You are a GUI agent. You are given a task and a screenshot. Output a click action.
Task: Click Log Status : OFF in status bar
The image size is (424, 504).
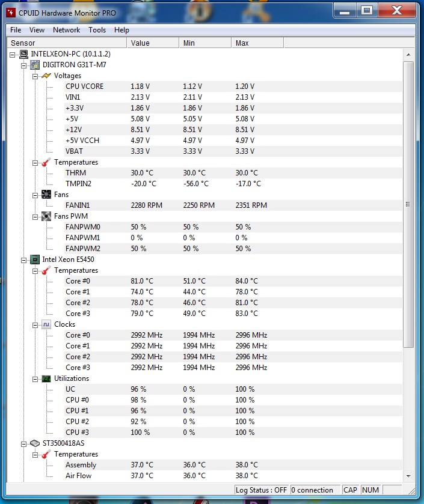pyautogui.click(x=261, y=490)
